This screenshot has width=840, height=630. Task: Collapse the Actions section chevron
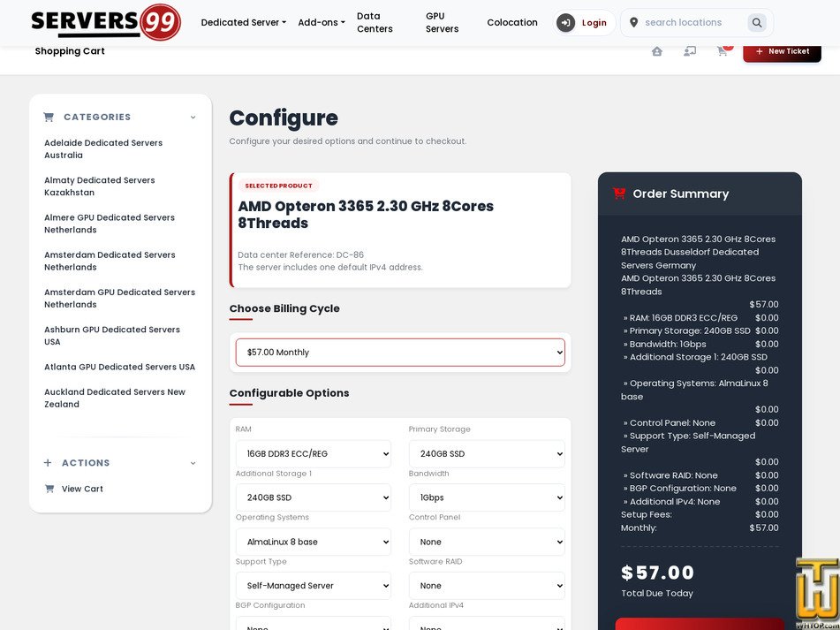point(193,463)
